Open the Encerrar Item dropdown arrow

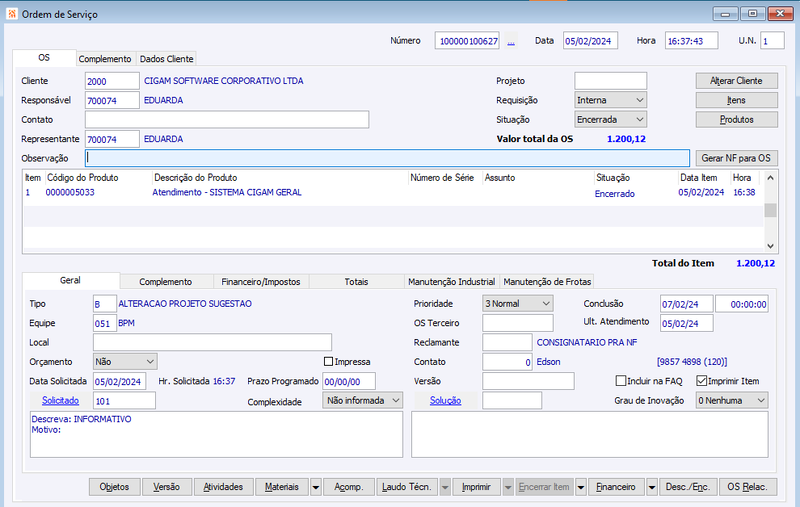[581, 487]
